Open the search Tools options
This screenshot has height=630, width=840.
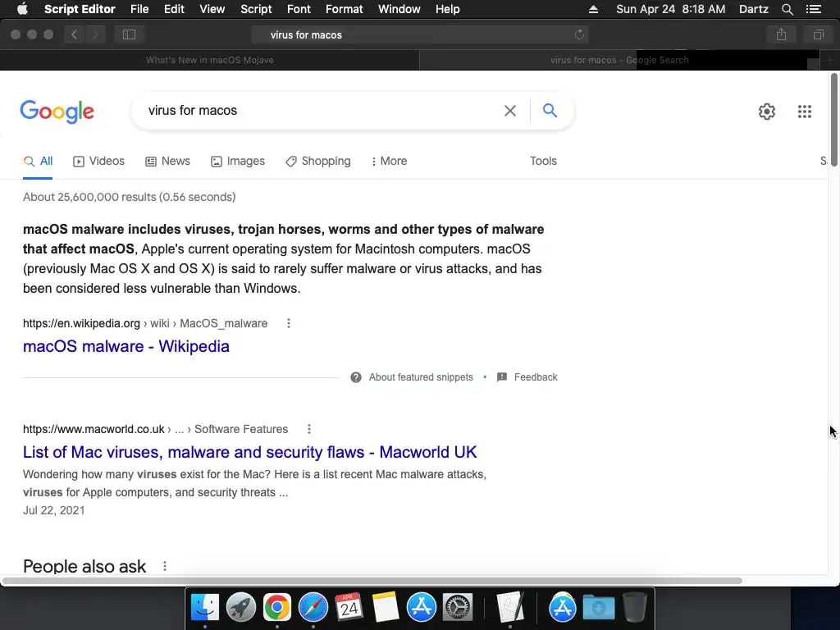coord(543,162)
